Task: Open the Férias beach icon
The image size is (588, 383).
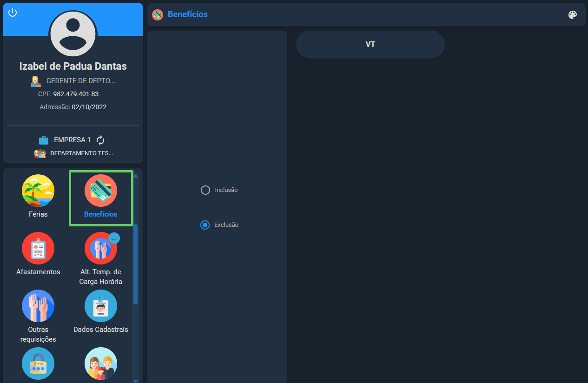Action: [x=38, y=191]
